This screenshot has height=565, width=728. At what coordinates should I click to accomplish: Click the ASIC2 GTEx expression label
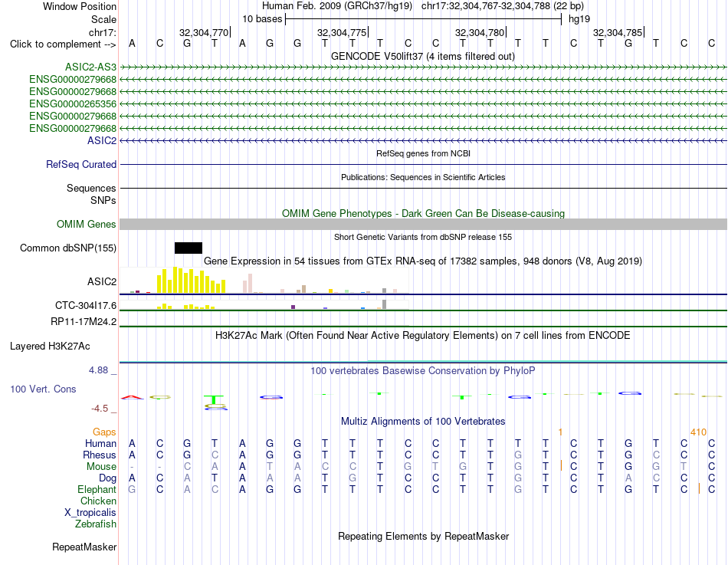tap(102, 281)
